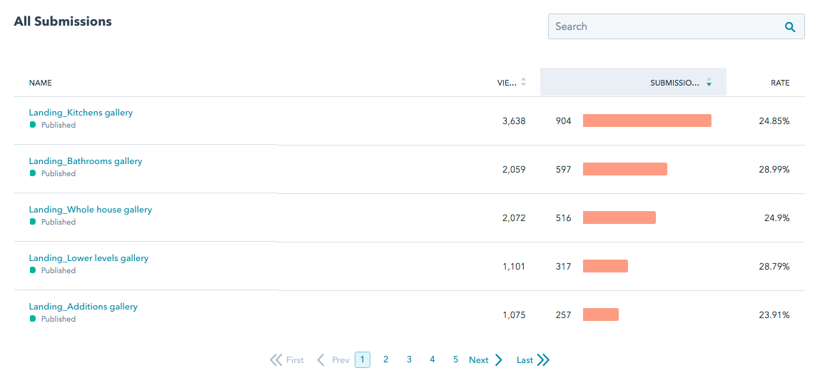Open Landing_Bathrooms gallery link
The width and height of the screenshot is (820, 383).
pyautogui.click(x=85, y=161)
